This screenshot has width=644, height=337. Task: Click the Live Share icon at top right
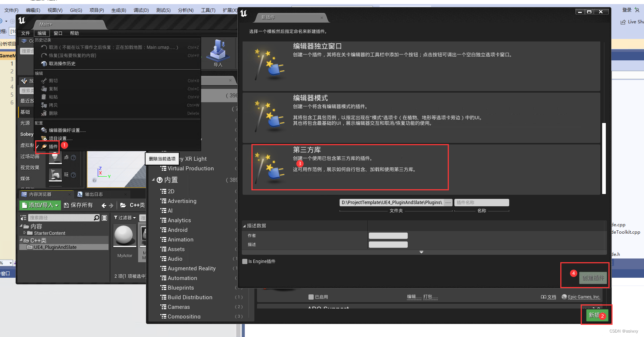coord(623,21)
